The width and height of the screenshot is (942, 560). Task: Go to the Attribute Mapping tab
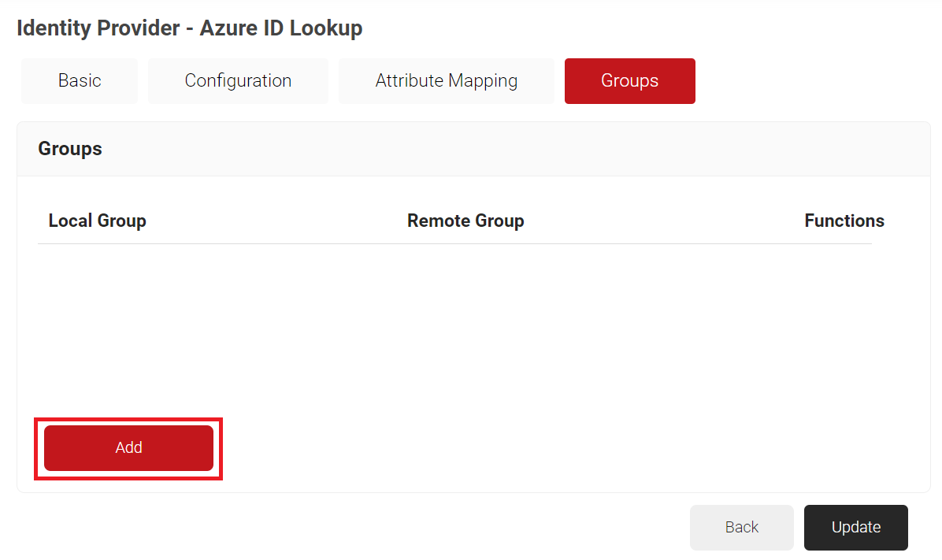point(446,81)
